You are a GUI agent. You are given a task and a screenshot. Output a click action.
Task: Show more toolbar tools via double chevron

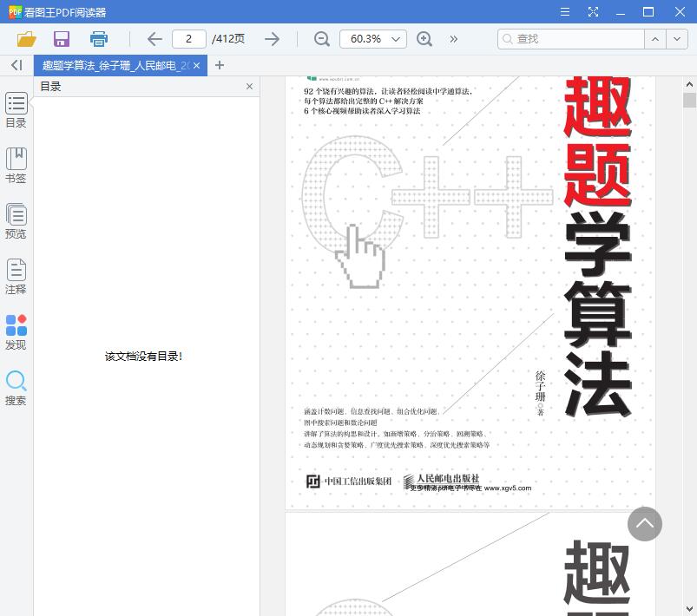453,39
